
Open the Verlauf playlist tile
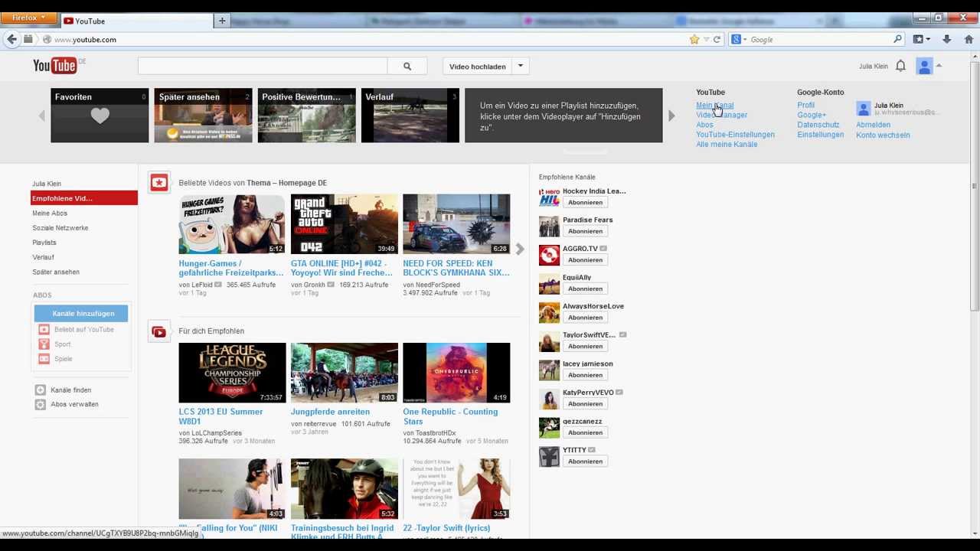click(410, 116)
